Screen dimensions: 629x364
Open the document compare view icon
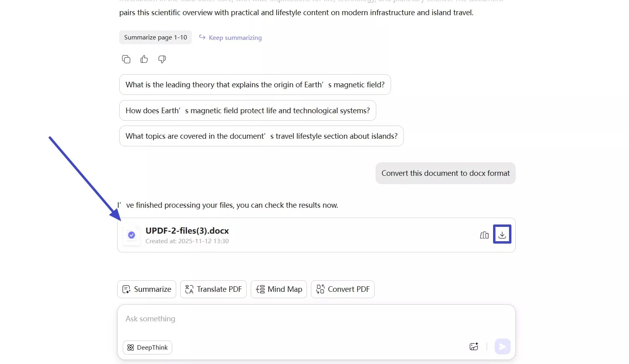[x=484, y=235]
